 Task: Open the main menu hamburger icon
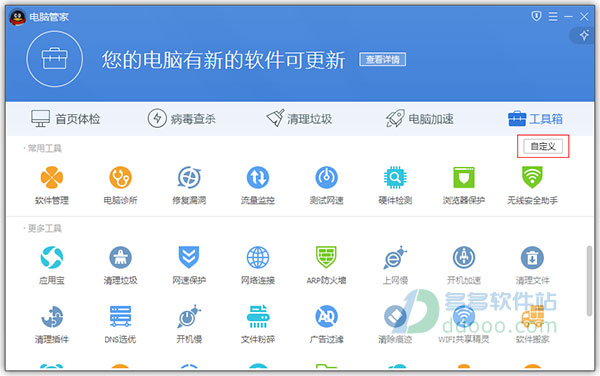coord(553,16)
